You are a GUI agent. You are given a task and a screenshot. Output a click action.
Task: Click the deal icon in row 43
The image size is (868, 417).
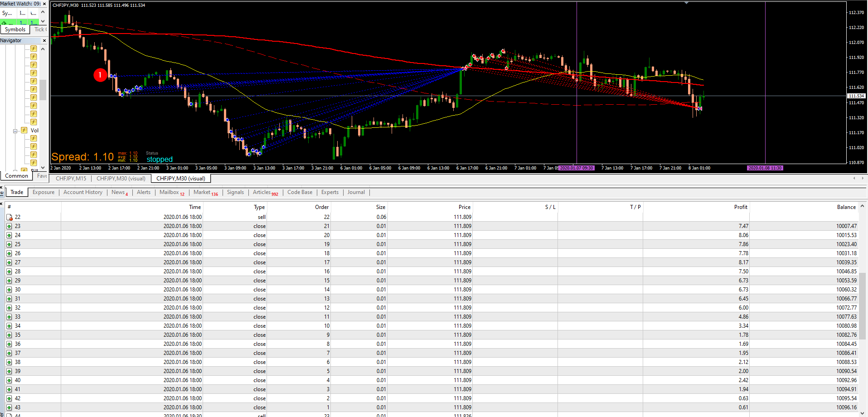pos(9,407)
